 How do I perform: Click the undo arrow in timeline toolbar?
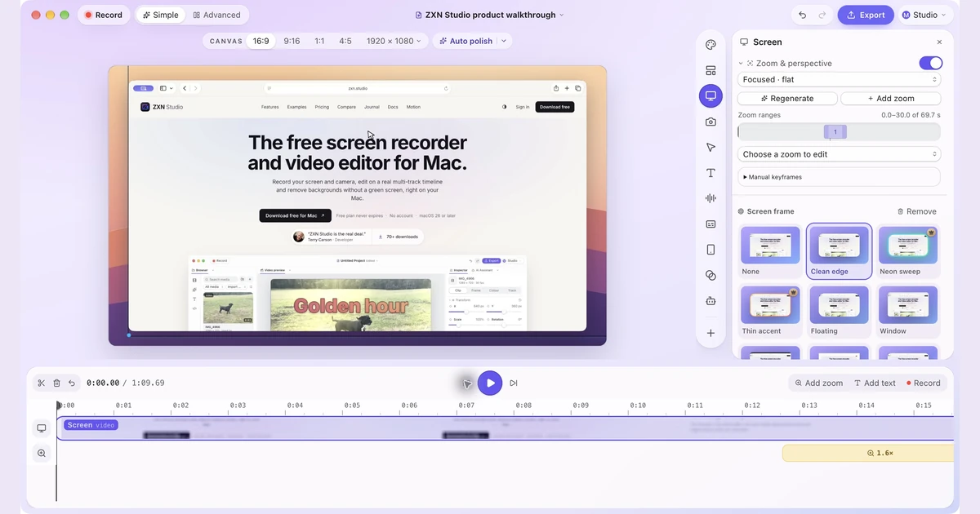[72, 383]
